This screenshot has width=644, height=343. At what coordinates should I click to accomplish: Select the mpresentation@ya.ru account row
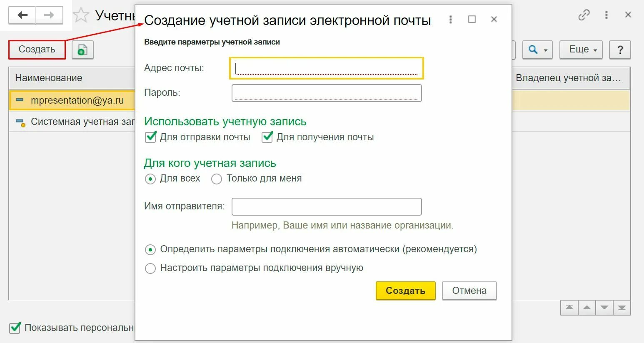pyautogui.click(x=72, y=101)
